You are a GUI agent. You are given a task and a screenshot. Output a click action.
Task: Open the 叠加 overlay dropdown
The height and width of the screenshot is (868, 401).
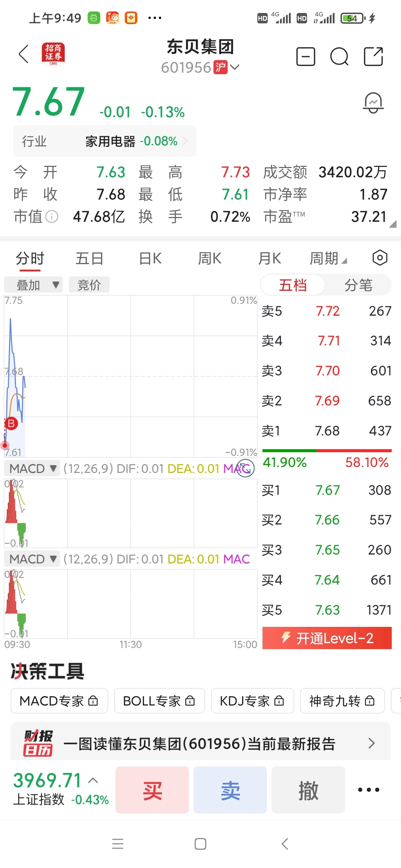[33, 285]
